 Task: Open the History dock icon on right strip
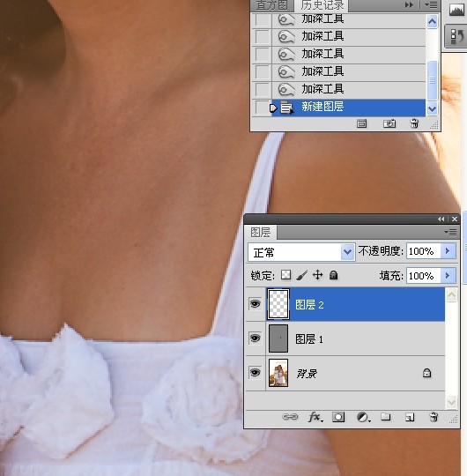click(457, 36)
